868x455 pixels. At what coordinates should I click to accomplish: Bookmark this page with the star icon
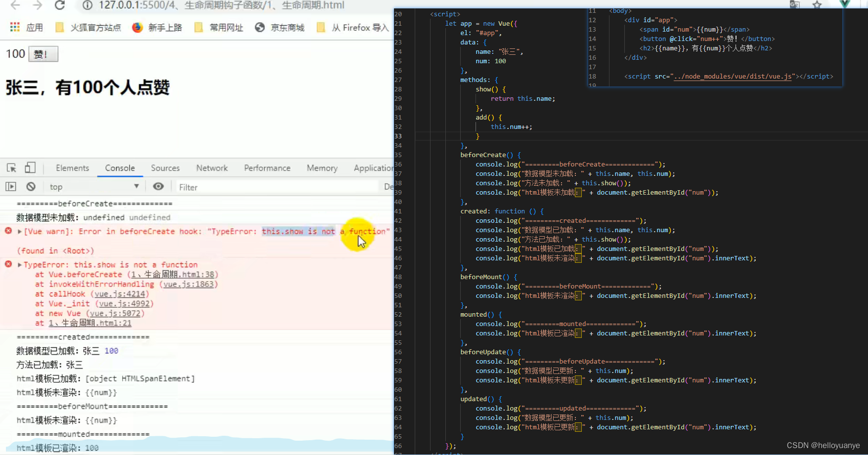coord(817,5)
